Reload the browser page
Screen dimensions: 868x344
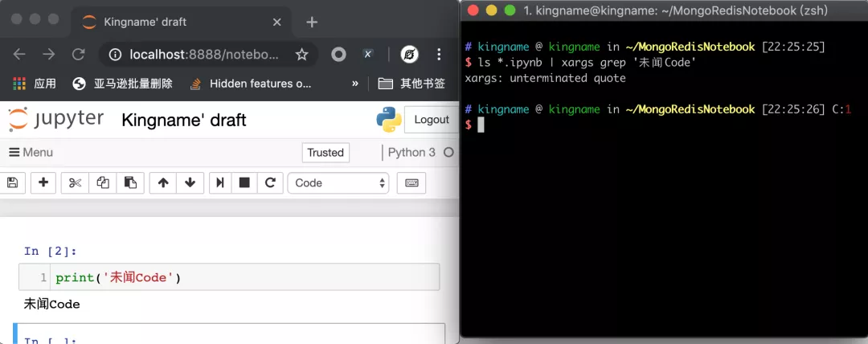pyautogui.click(x=79, y=55)
